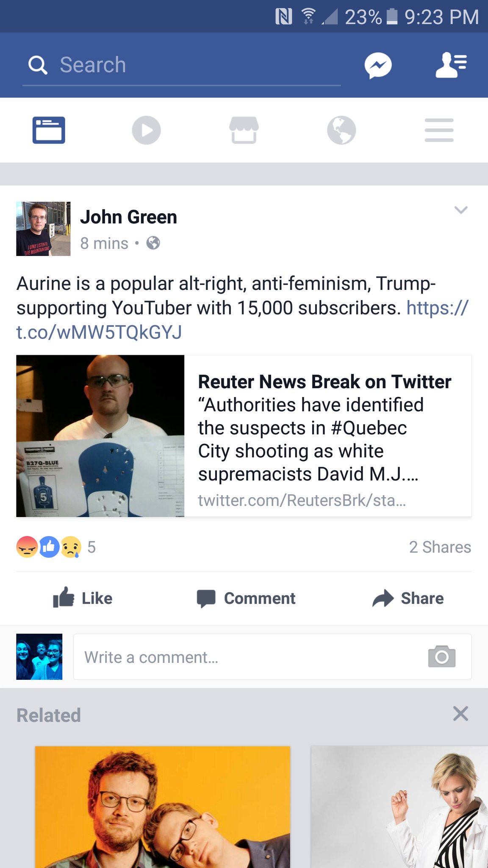Open John Green's profile name link
This screenshot has width=488, height=868.
click(128, 217)
